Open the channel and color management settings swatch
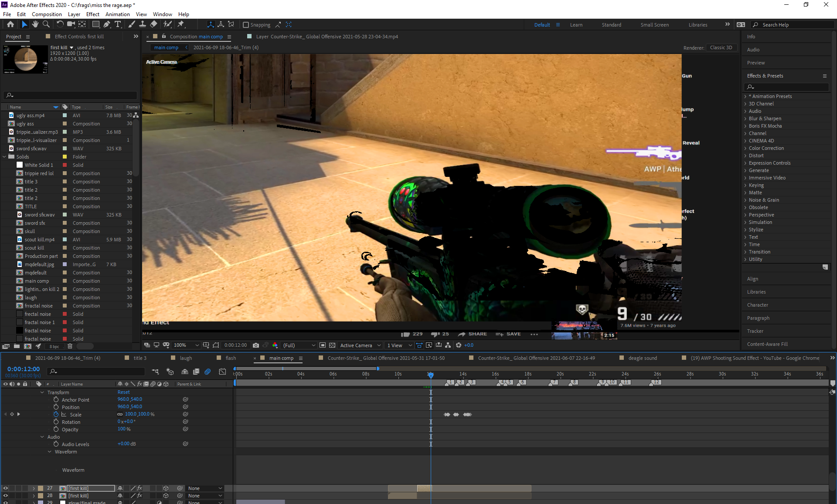 coord(275,345)
